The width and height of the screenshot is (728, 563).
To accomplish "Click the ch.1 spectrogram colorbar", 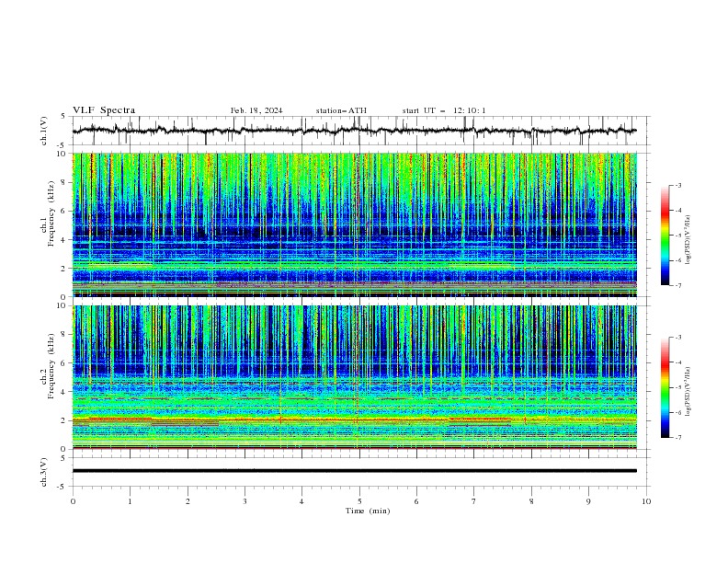I will point(665,236).
